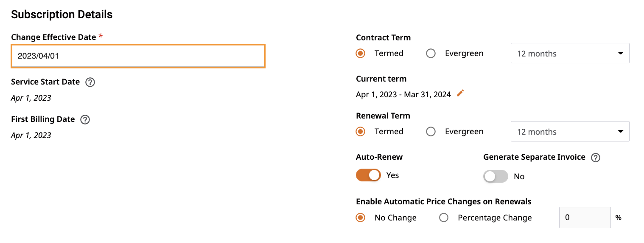The height and width of the screenshot is (243, 644).
Task: Enable the Generate Separate Invoice switch
Action: pyautogui.click(x=496, y=176)
